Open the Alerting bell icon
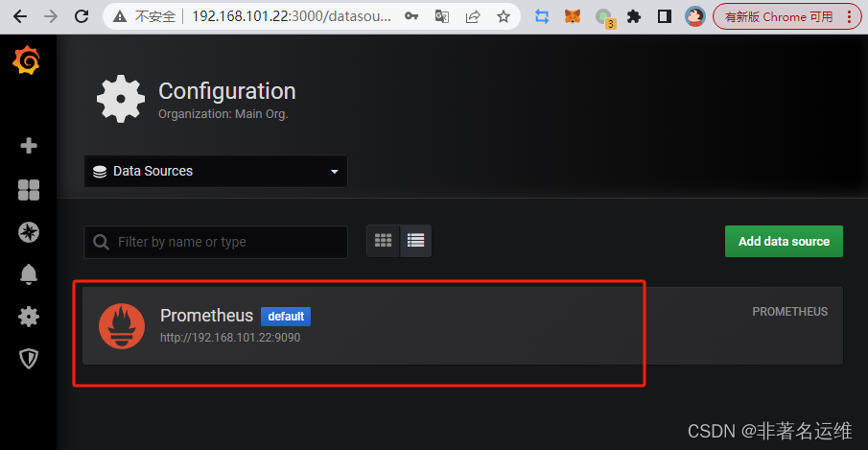Viewport: 868px width, 450px height. [x=28, y=274]
